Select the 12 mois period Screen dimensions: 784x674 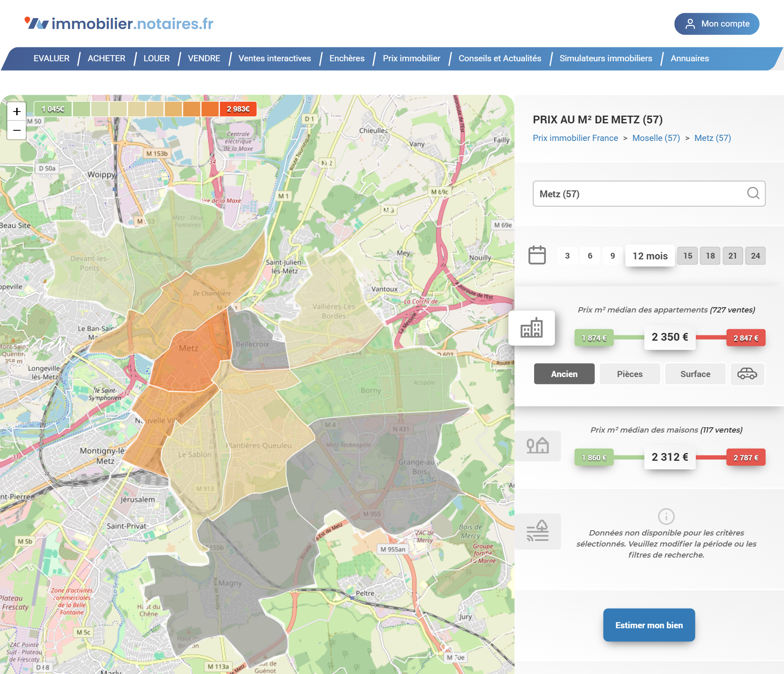coord(650,256)
